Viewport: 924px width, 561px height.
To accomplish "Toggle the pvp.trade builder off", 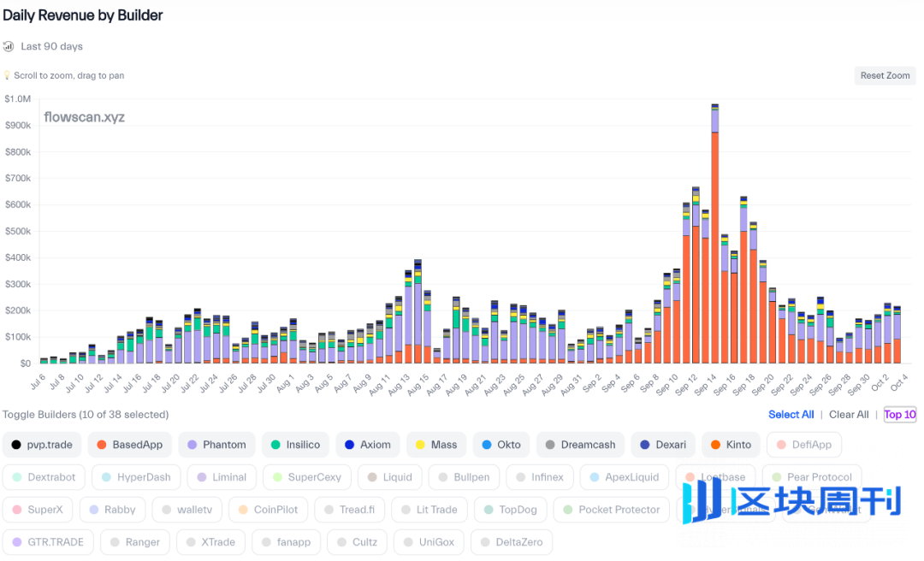I will (43, 445).
